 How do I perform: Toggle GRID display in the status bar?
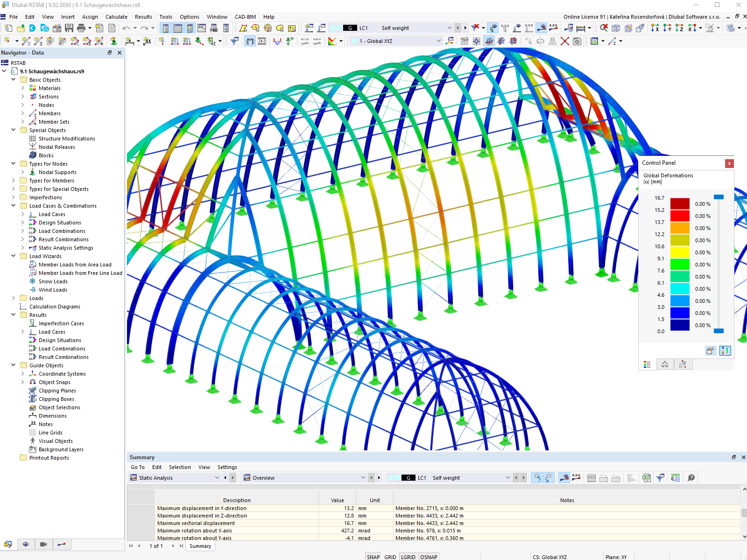[x=390, y=556]
